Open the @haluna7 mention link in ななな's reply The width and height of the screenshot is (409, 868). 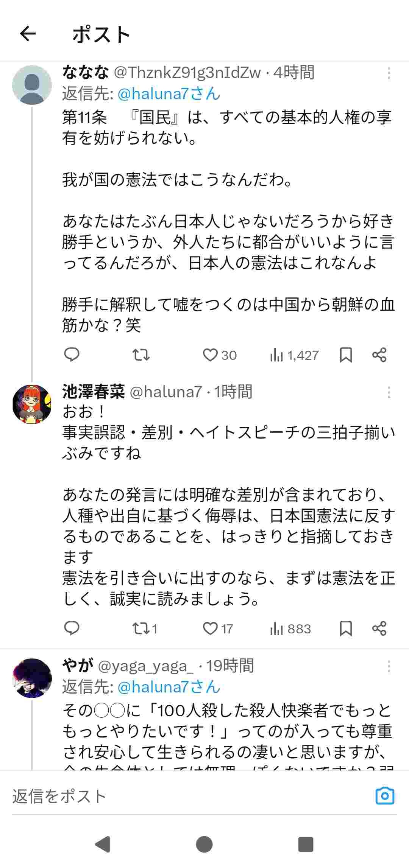click(x=169, y=93)
